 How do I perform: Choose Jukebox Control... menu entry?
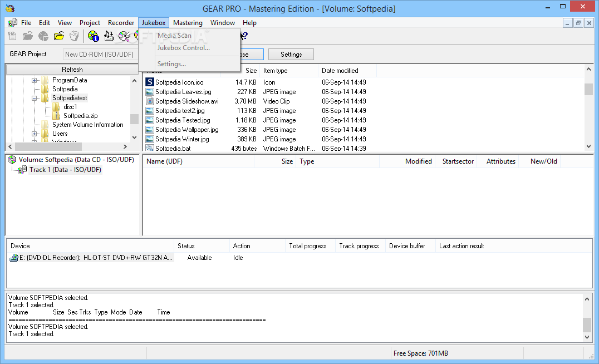(x=189, y=48)
